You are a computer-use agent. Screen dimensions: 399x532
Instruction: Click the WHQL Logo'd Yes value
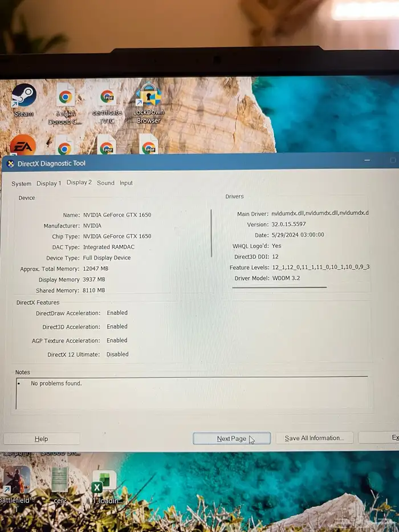(x=276, y=246)
